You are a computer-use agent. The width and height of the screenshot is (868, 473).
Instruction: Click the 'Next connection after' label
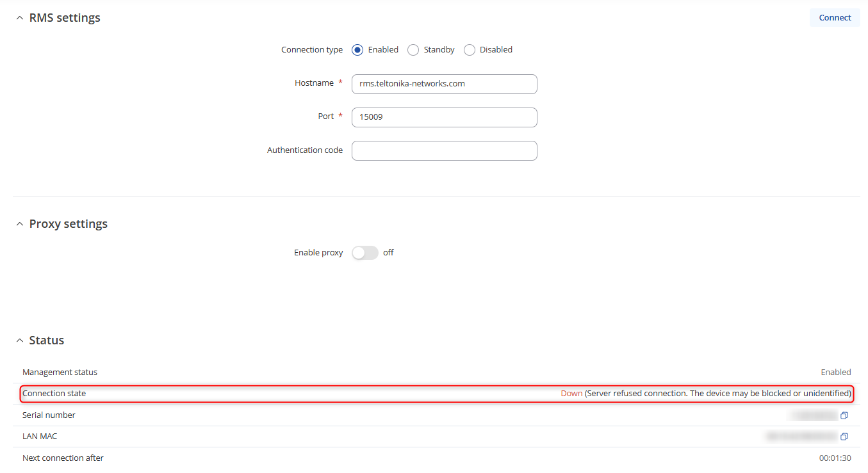pyautogui.click(x=63, y=458)
